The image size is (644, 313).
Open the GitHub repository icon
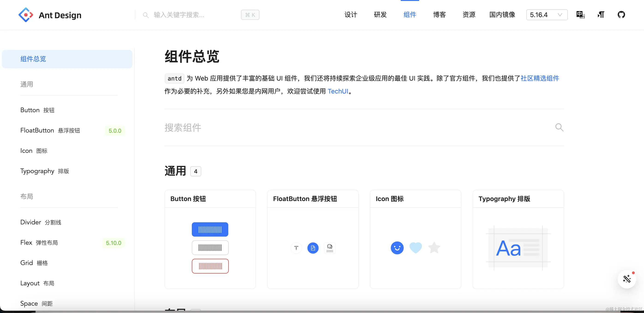pyautogui.click(x=621, y=15)
